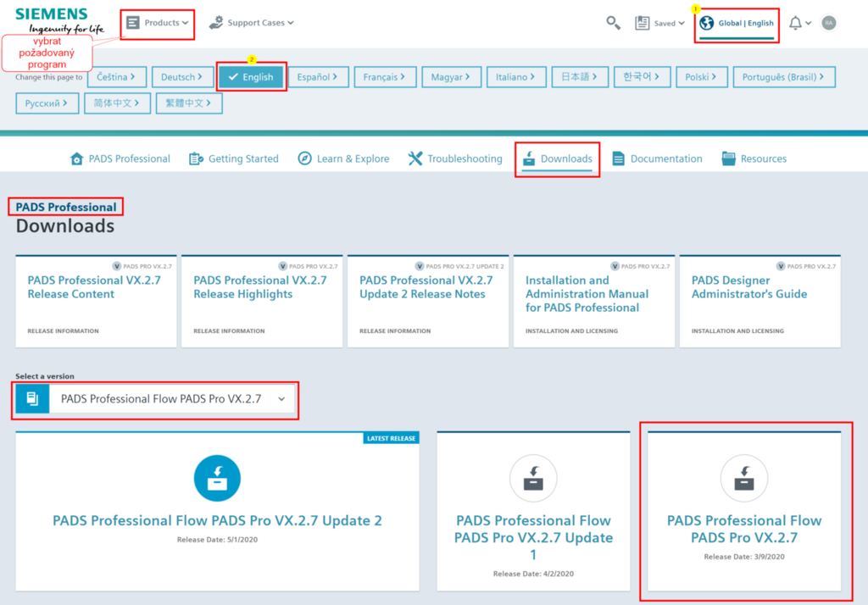Click Release Date: 5/1/2020 text
868x605 pixels.
click(217, 540)
